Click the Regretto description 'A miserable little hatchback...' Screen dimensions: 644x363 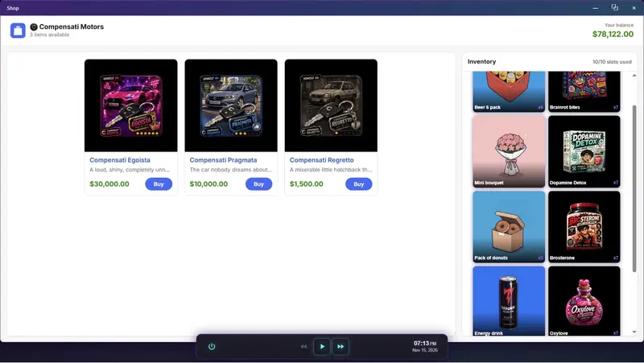point(331,170)
